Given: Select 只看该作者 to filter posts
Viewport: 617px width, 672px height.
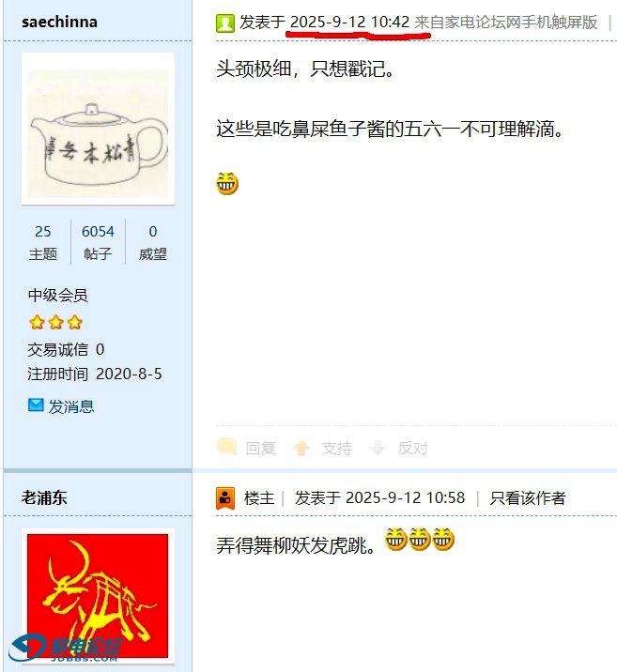Looking at the screenshot, I should [528, 498].
